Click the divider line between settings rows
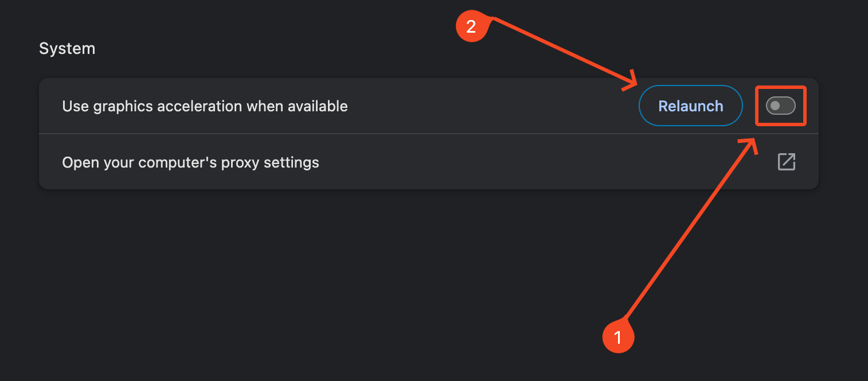Screen dimensions: 868x381 pyautogui.click(x=429, y=134)
